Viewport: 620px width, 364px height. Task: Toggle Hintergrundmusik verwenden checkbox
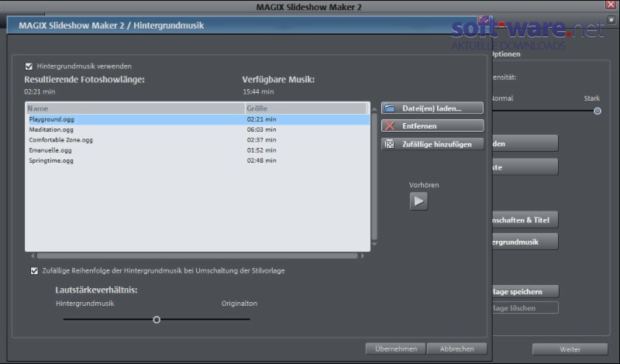pyautogui.click(x=29, y=67)
